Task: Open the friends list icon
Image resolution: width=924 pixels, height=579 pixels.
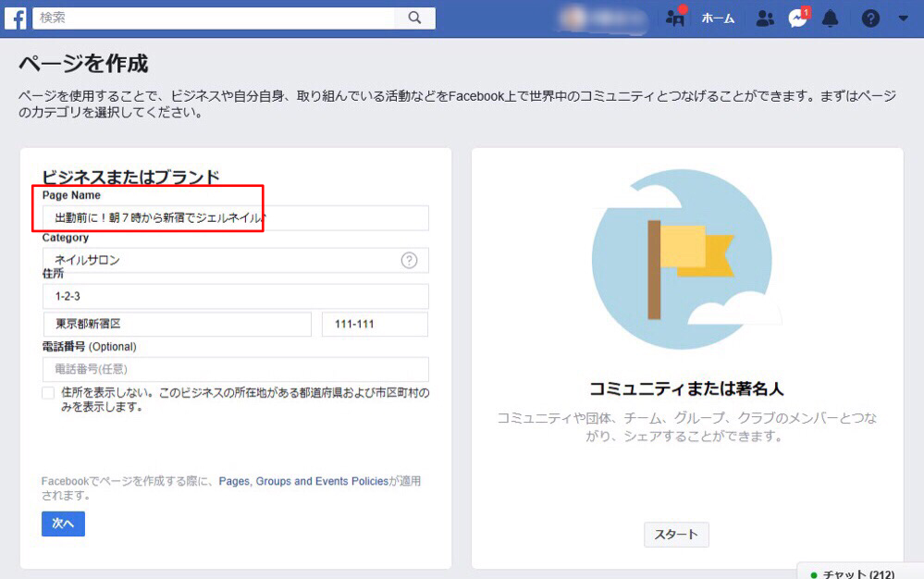Action: tap(764, 17)
